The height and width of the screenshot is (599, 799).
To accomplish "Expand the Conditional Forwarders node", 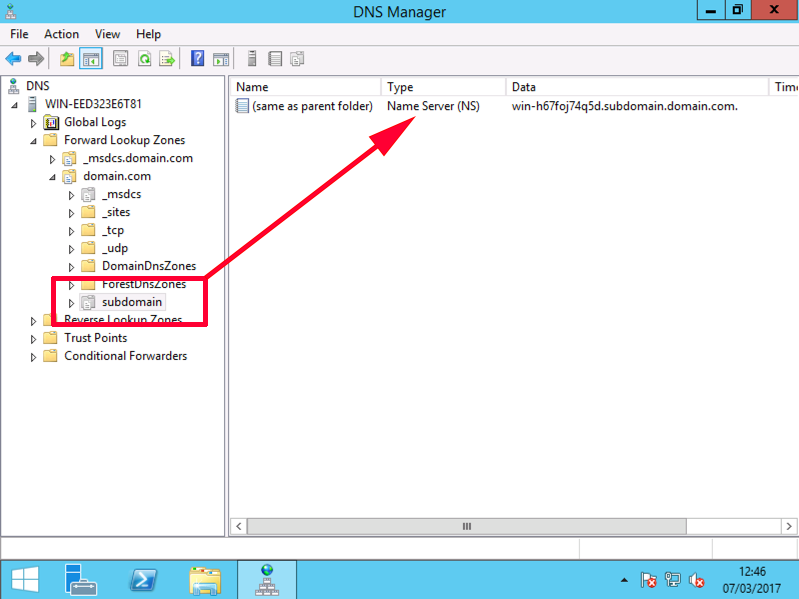I will click(33, 357).
